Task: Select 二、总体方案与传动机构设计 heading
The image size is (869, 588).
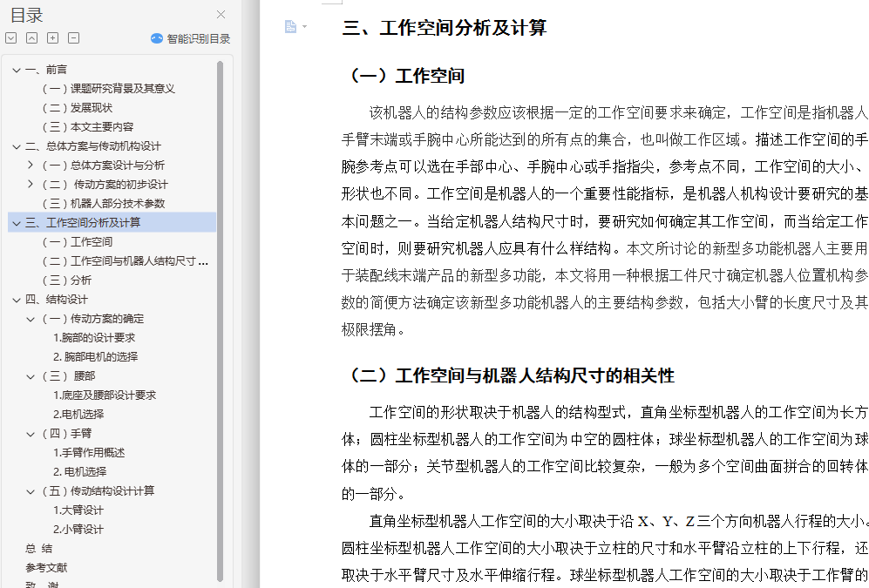Action: (93, 146)
